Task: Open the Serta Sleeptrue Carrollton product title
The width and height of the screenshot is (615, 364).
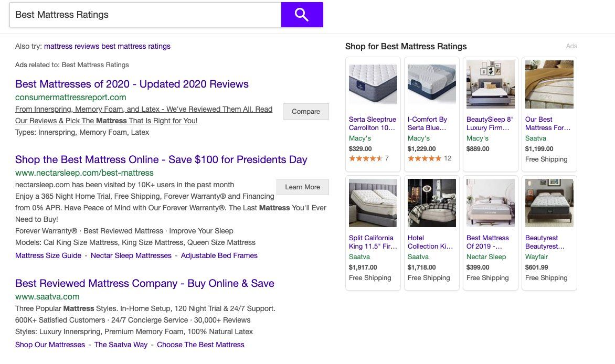Action: pos(373,124)
